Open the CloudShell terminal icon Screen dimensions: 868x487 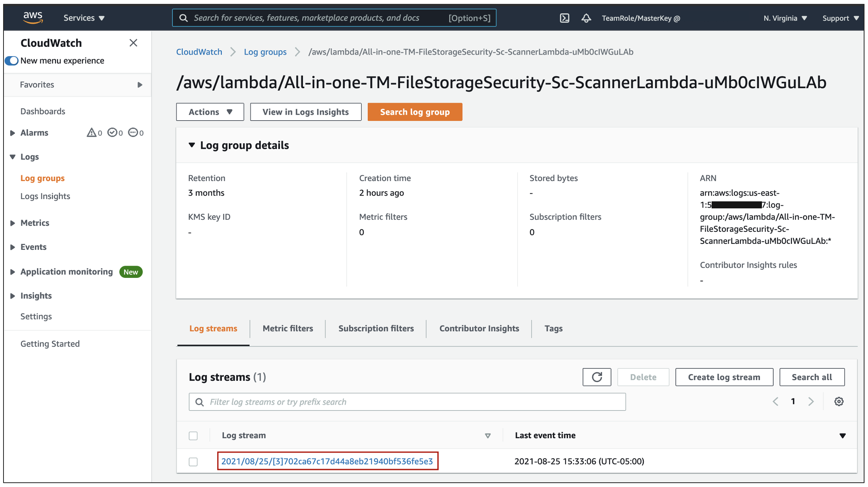click(x=564, y=18)
